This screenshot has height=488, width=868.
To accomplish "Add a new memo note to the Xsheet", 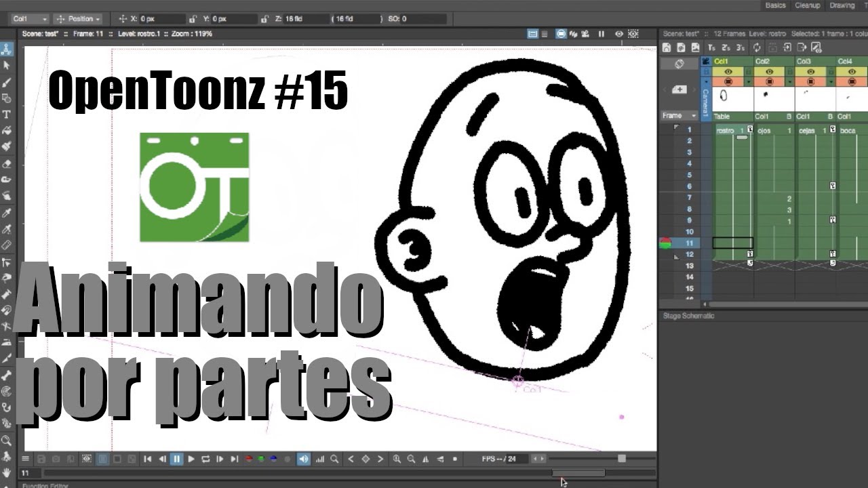I will 679,89.
